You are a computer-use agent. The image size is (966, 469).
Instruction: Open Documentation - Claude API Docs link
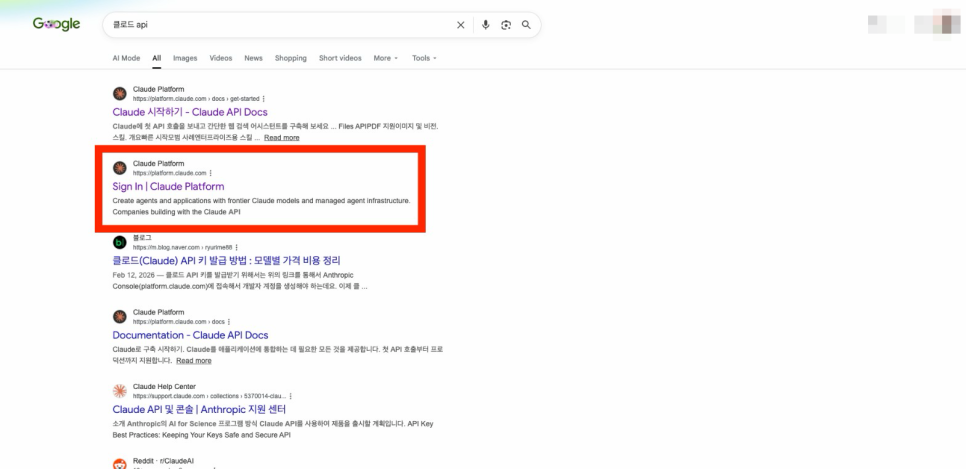[190, 335]
